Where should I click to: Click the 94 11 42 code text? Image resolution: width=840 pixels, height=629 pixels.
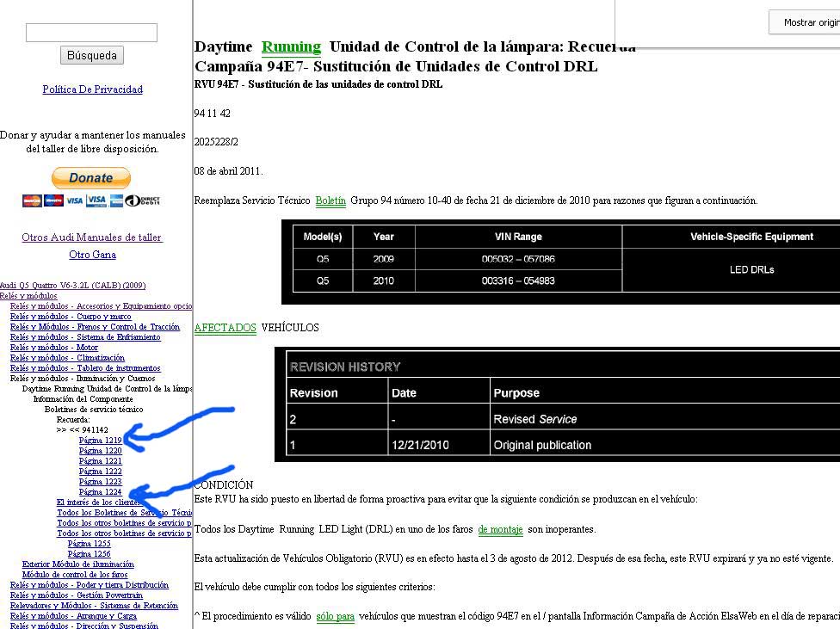click(x=212, y=113)
